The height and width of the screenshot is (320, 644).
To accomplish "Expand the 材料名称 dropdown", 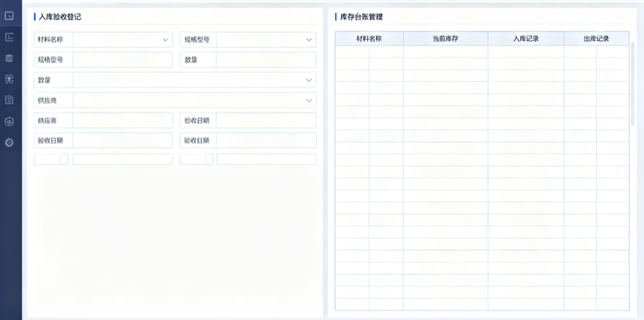I will tap(123, 40).
